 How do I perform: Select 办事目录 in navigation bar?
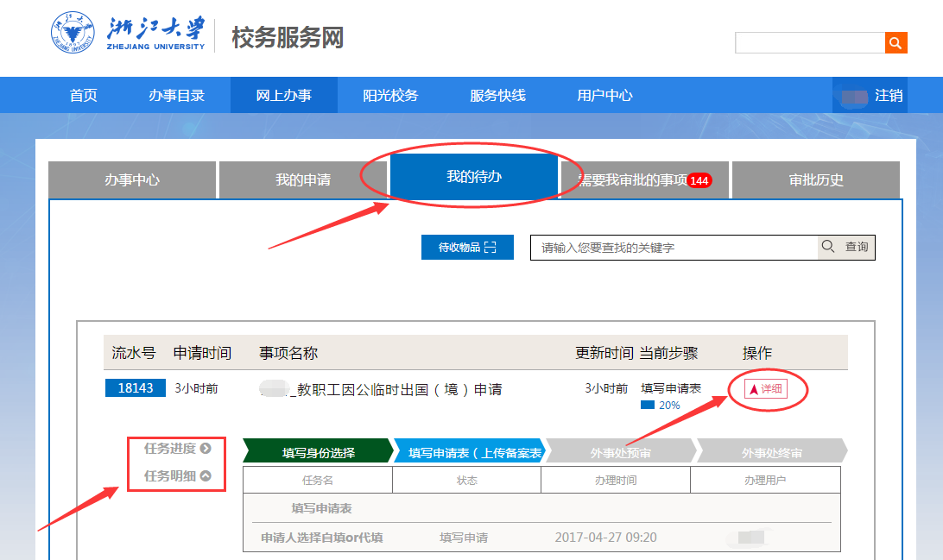(176, 96)
